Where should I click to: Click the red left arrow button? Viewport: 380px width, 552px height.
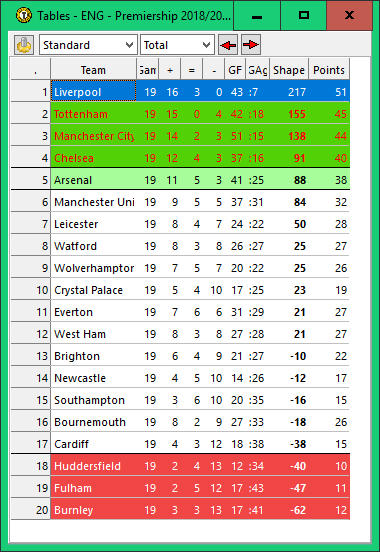tap(228, 45)
